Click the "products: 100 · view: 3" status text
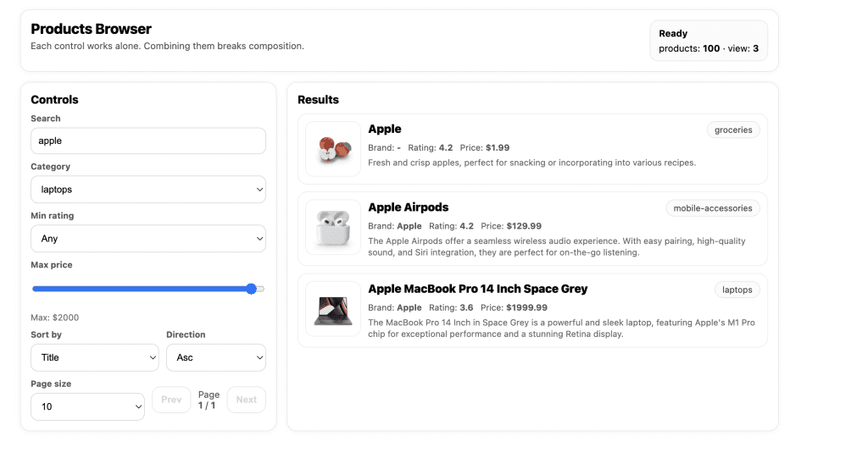 [709, 48]
